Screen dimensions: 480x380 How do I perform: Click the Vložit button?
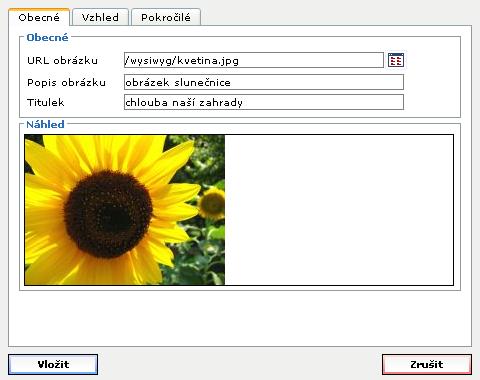click(53, 364)
